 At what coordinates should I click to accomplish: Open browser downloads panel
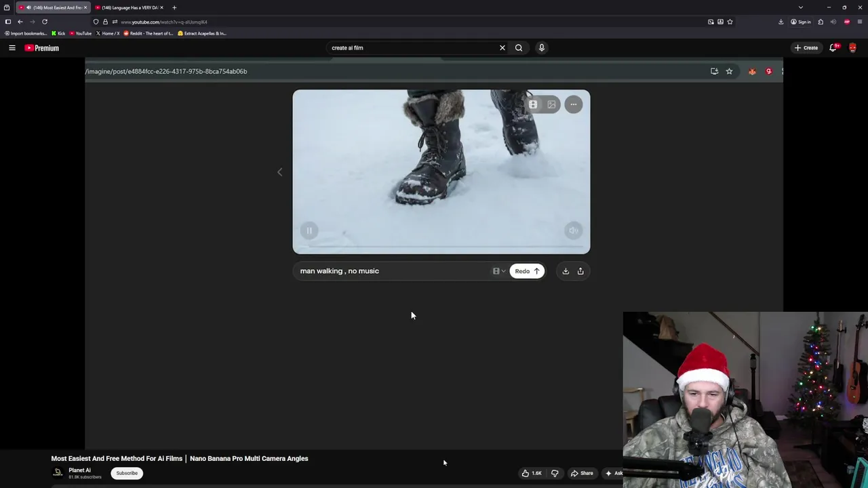pyautogui.click(x=781, y=22)
